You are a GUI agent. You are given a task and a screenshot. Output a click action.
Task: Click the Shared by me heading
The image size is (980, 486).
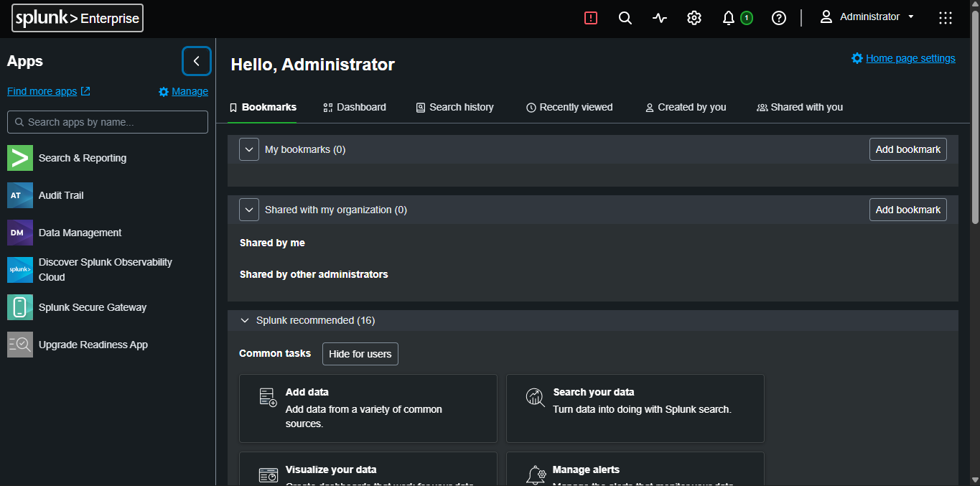[x=272, y=243]
